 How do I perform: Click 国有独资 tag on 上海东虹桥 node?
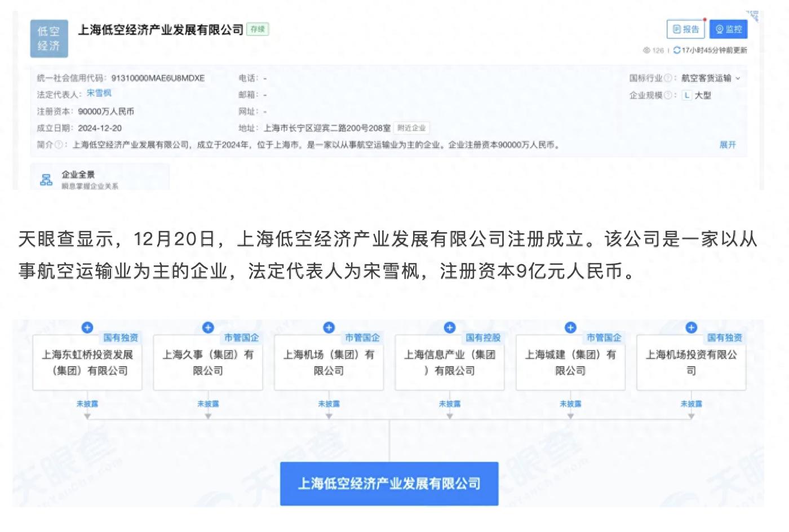point(121,338)
